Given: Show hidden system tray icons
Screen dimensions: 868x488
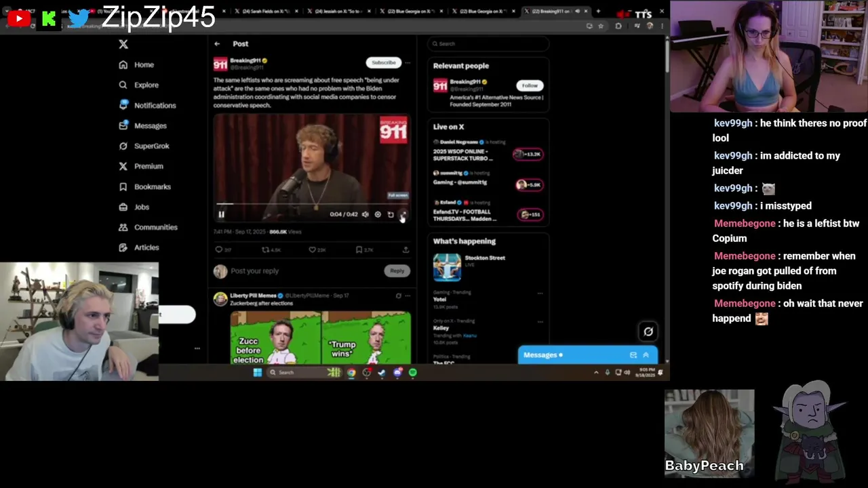Looking at the screenshot, I should click(x=597, y=372).
